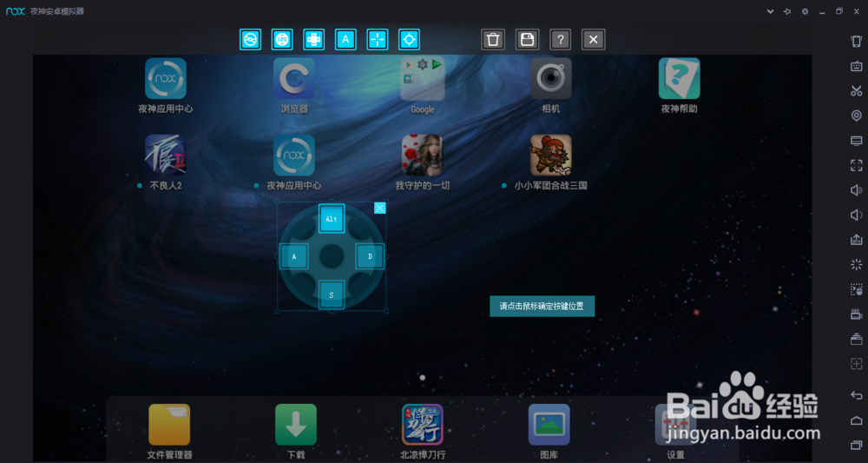
Task: Edit the Alt key on D-pad
Action: pyautogui.click(x=332, y=219)
